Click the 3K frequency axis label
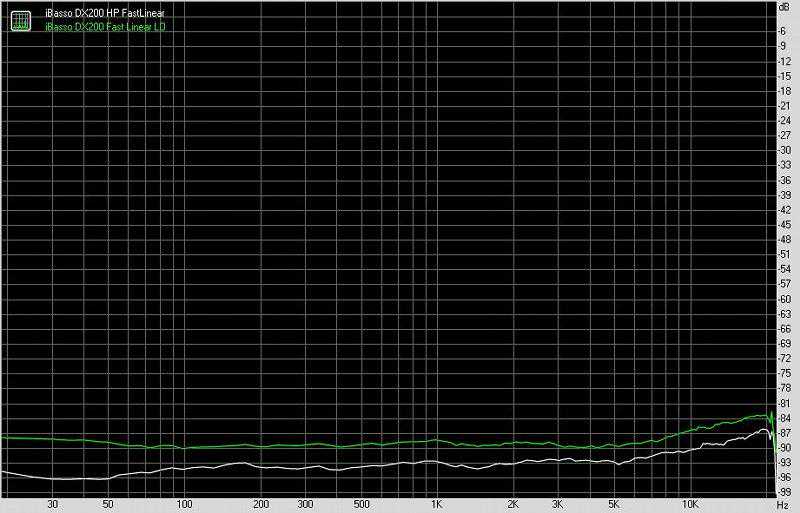The width and height of the screenshot is (800, 513). (x=557, y=505)
